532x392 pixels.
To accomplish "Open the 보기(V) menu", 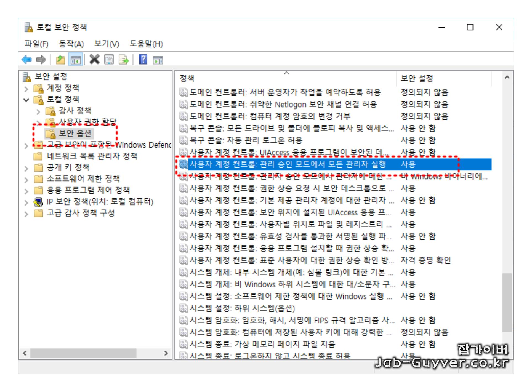I will click(107, 44).
